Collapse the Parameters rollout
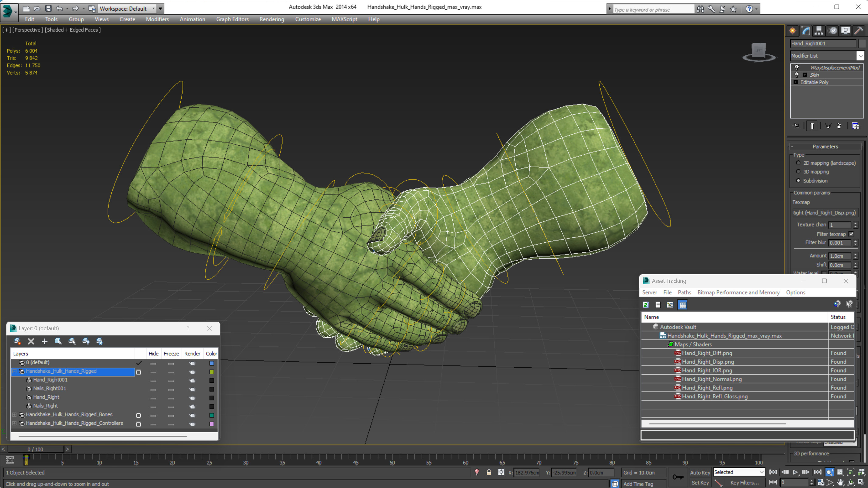This screenshot has width=868, height=488. [x=825, y=147]
